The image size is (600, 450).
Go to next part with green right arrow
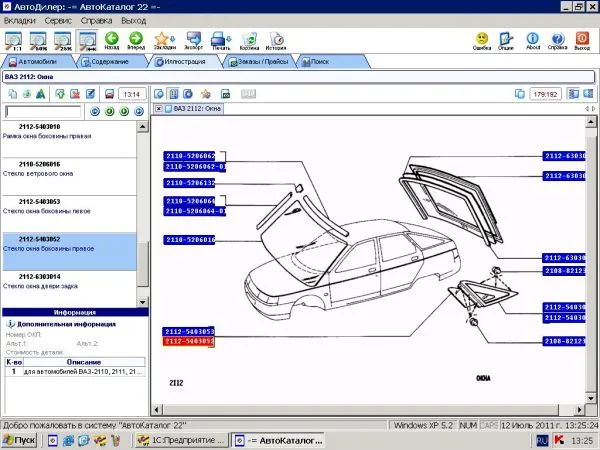tap(124, 111)
